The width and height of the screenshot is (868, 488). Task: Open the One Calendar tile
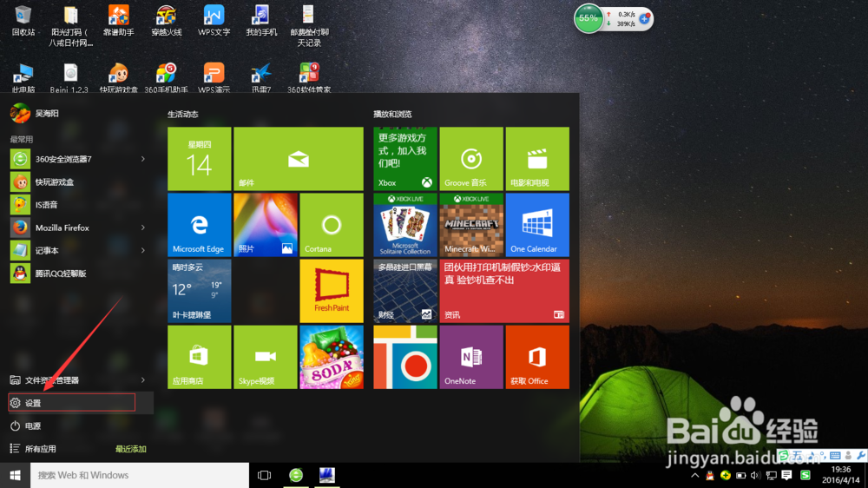coord(537,224)
